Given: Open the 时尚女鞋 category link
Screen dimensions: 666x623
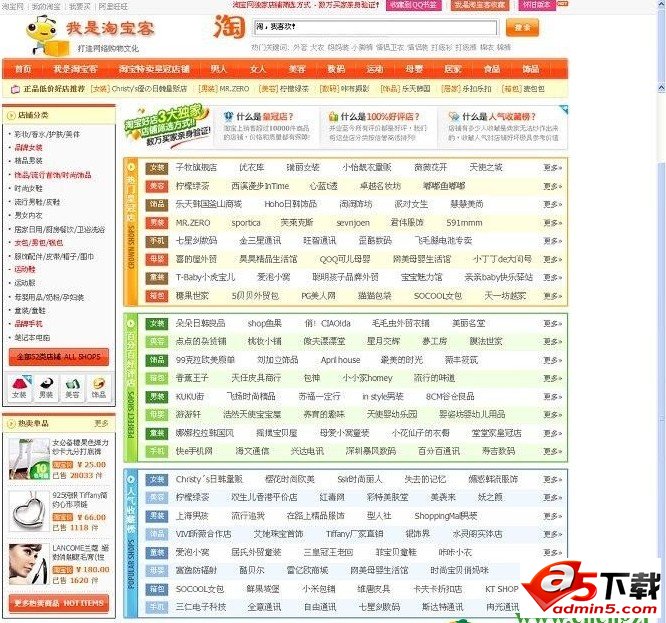Looking at the screenshot, I should [28, 188].
